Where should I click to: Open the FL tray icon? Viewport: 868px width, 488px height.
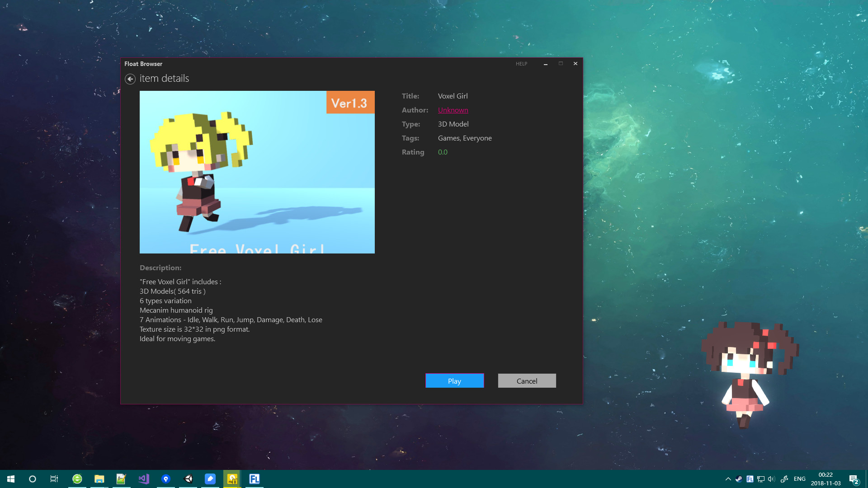[x=750, y=479]
